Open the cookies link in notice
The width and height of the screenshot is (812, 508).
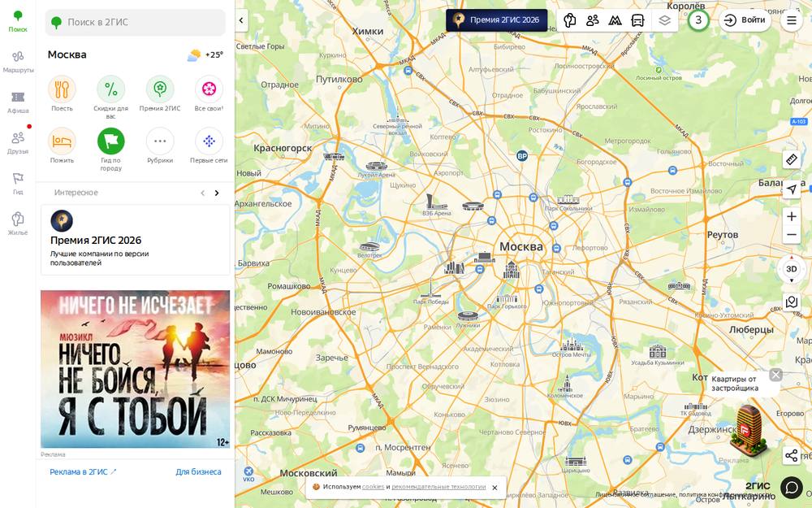pos(373,487)
